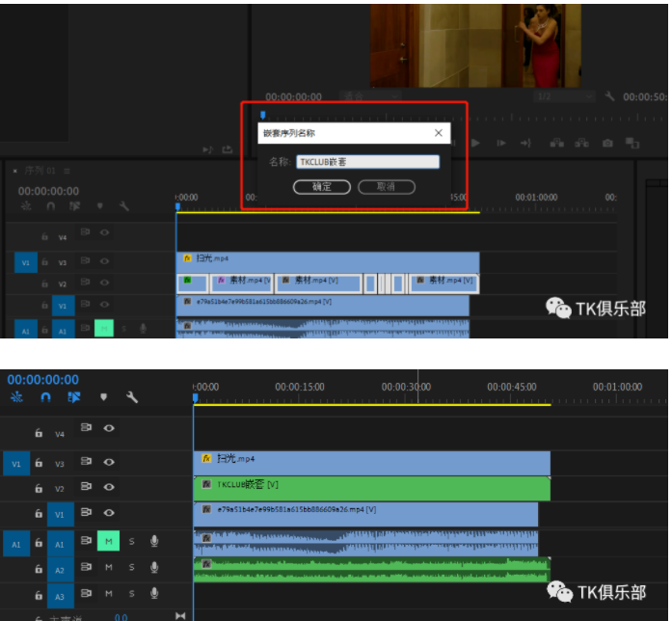Click the Play button in program monitor
The width and height of the screenshot is (672, 621).
tap(475, 143)
